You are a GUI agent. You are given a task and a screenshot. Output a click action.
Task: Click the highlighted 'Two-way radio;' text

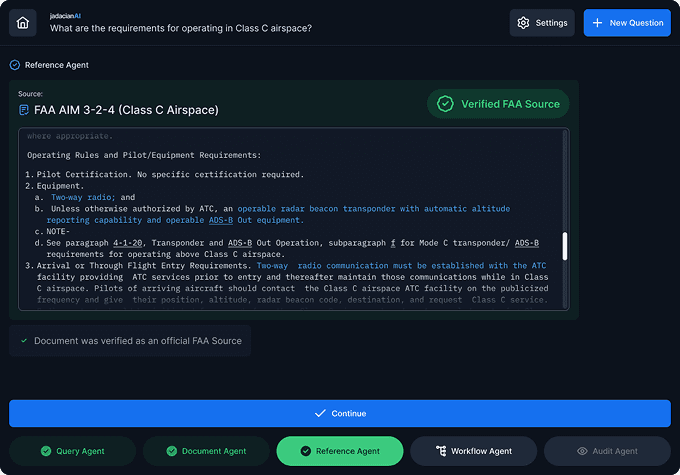coord(83,197)
